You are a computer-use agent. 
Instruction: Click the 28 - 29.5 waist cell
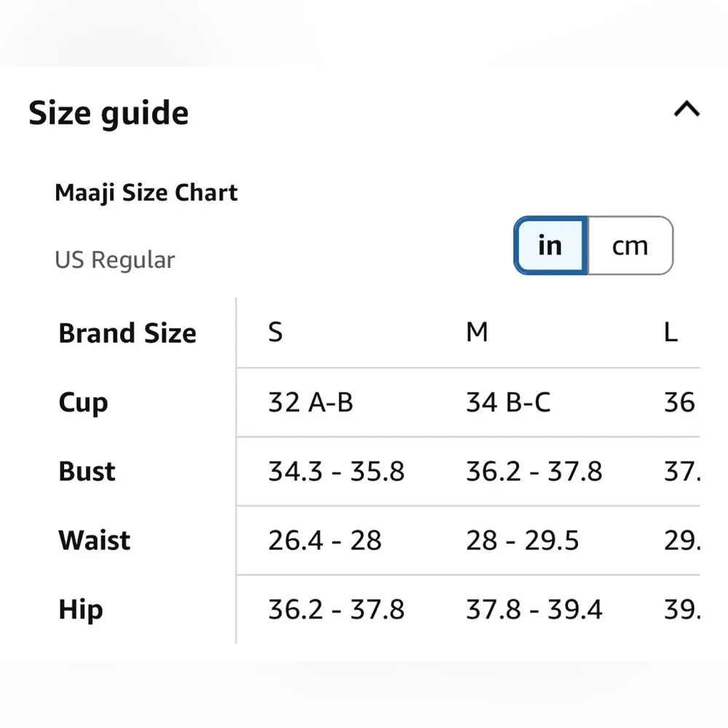coord(523,541)
